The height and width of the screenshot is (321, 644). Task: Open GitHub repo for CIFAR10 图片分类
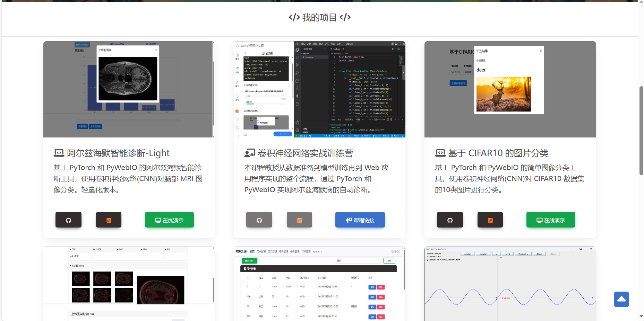(450, 220)
